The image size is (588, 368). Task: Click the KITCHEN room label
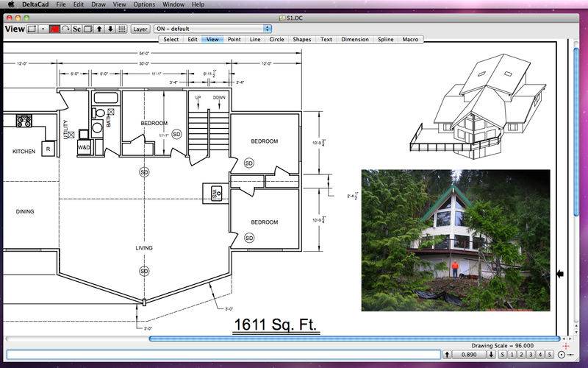click(x=24, y=152)
